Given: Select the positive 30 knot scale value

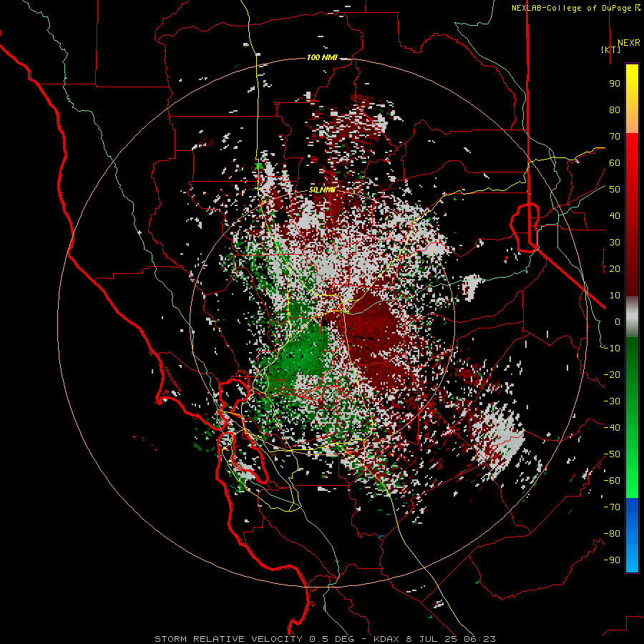Looking at the screenshot, I should (x=615, y=243).
